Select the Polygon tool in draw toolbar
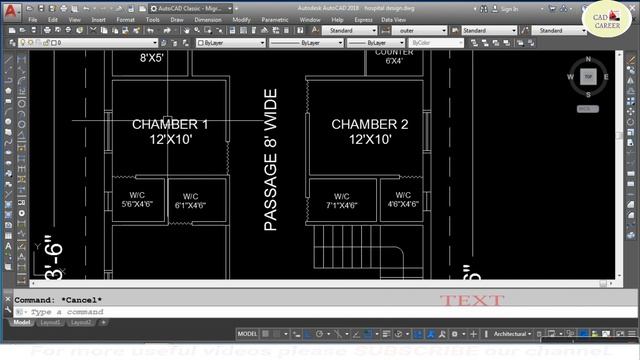 pyautogui.click(x=8, y=91)
